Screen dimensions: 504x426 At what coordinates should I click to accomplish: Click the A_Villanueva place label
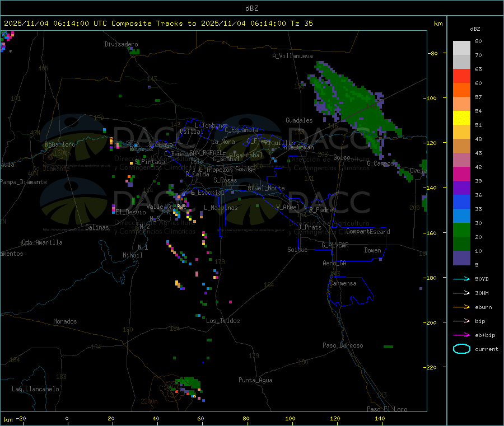[292, 56]
